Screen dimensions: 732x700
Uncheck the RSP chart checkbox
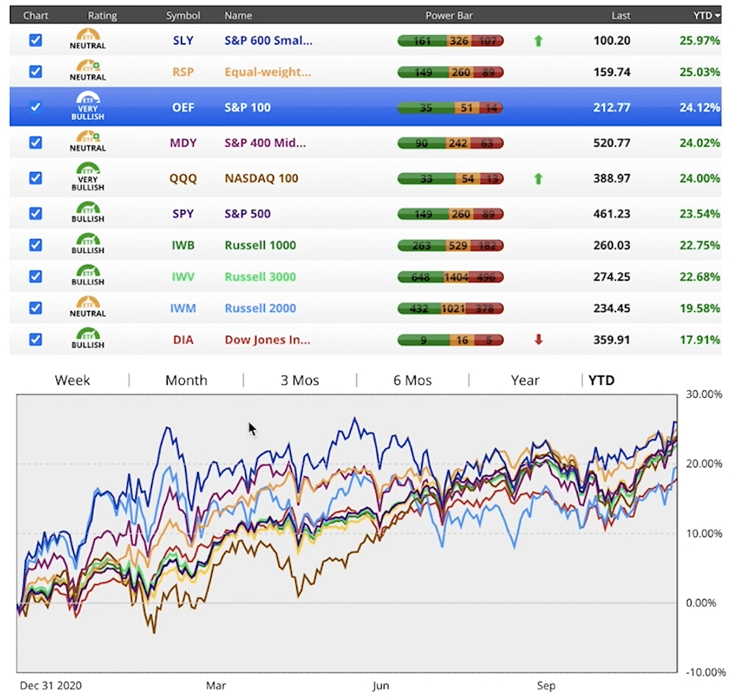pos(36,72)
